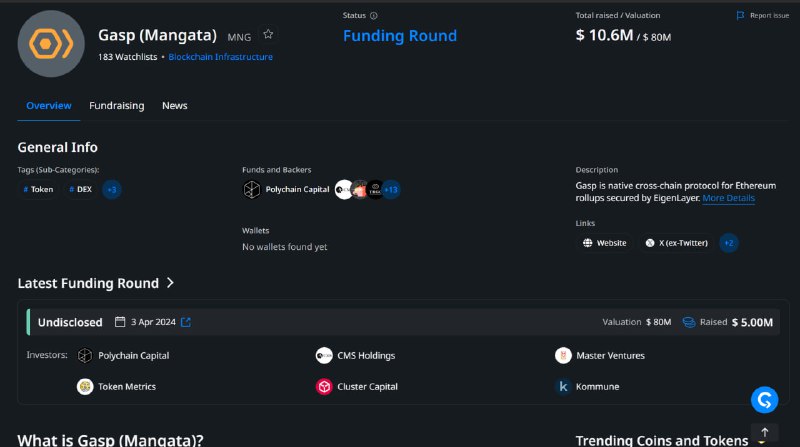Click the Status info icon

click(373, 15)
